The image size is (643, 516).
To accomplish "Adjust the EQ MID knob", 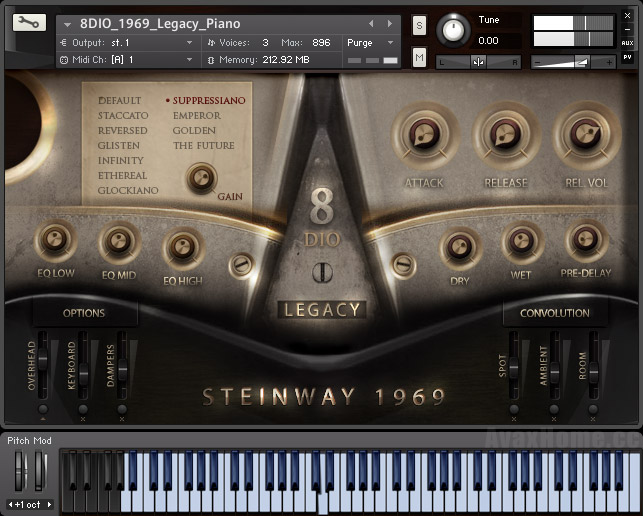I will (x=119, y=242).
